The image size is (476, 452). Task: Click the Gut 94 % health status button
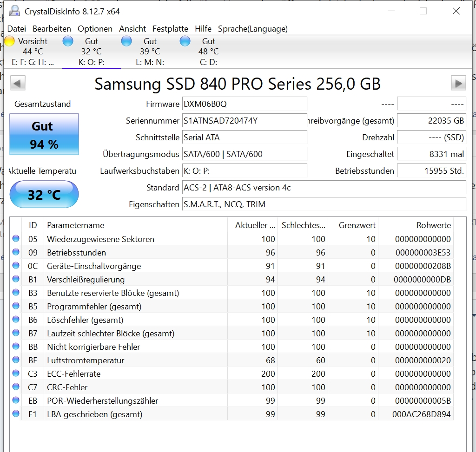[x=44, y=134]
